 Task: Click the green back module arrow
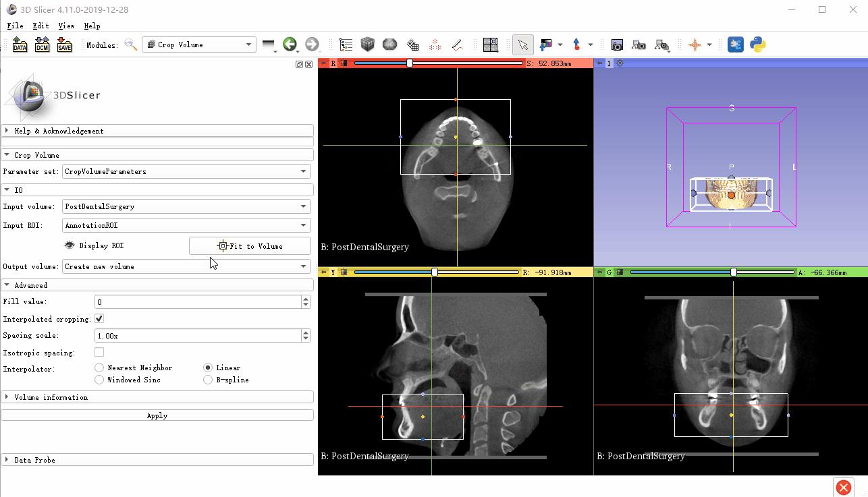[290, 45]
